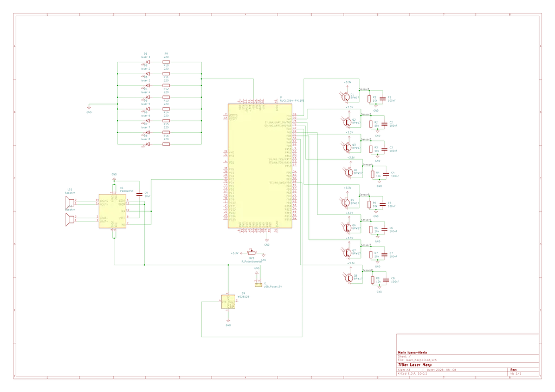
Task: Select the U1 PAM8403D amplifier symbol
Action: point(112,211)
